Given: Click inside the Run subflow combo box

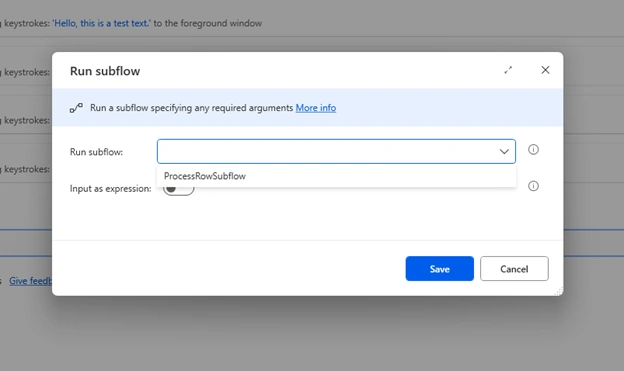Looking at the screenshot, I should tap(336, 151).
